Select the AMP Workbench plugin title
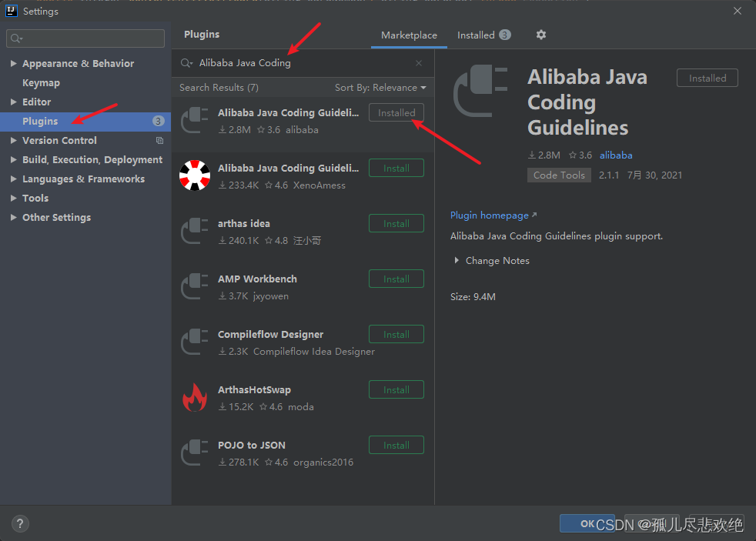 click(257, 279)
